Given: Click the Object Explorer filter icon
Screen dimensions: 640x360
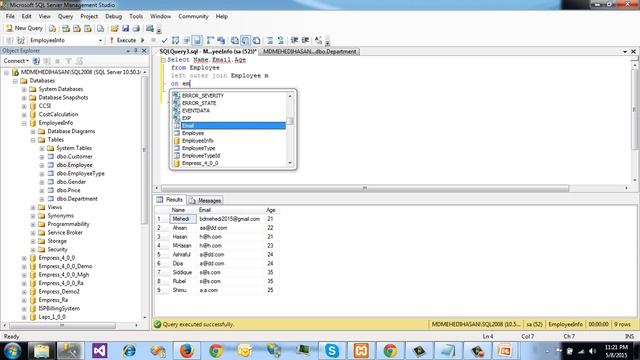Looking at the screenshot, I should [68, 61].
